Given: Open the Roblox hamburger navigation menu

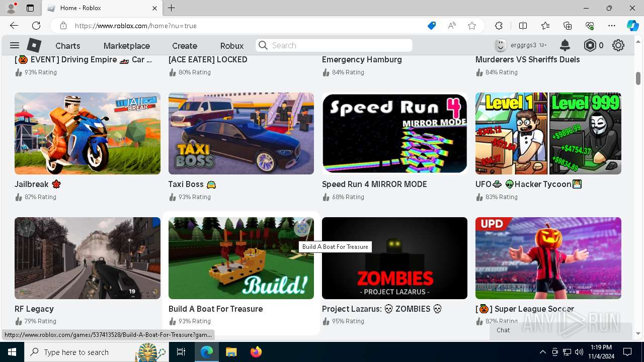Looking at the screenshot, I should pyautogui.click(x=14, y=45).
